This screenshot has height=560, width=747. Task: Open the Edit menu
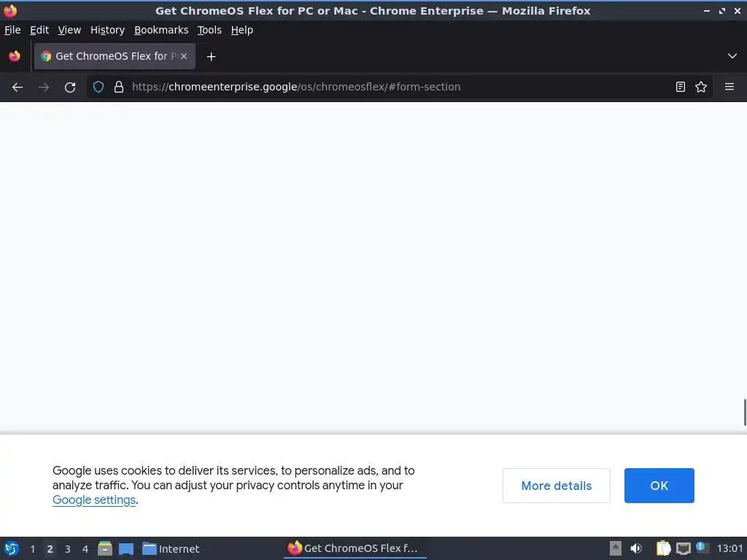point(39,30)
